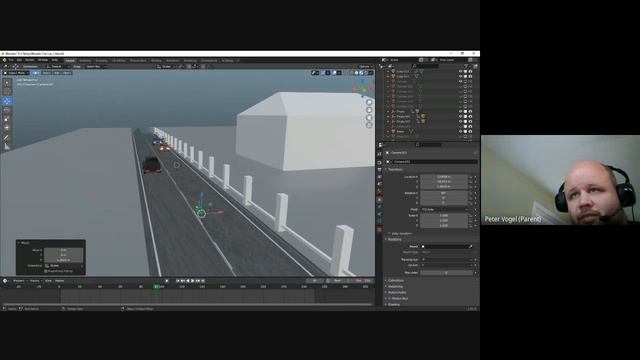
Task: Switch to the Modeling workspace tab
Action: tap(85, 60)
